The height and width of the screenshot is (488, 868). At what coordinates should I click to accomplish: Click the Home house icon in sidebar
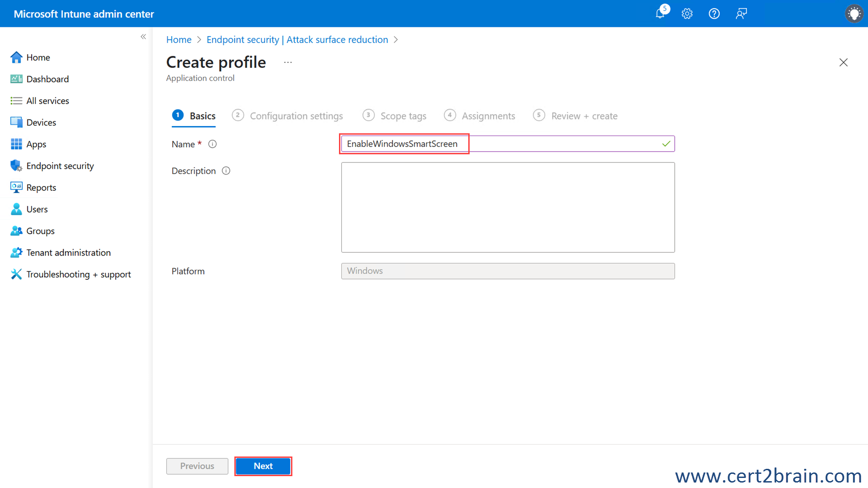[16, 57]
